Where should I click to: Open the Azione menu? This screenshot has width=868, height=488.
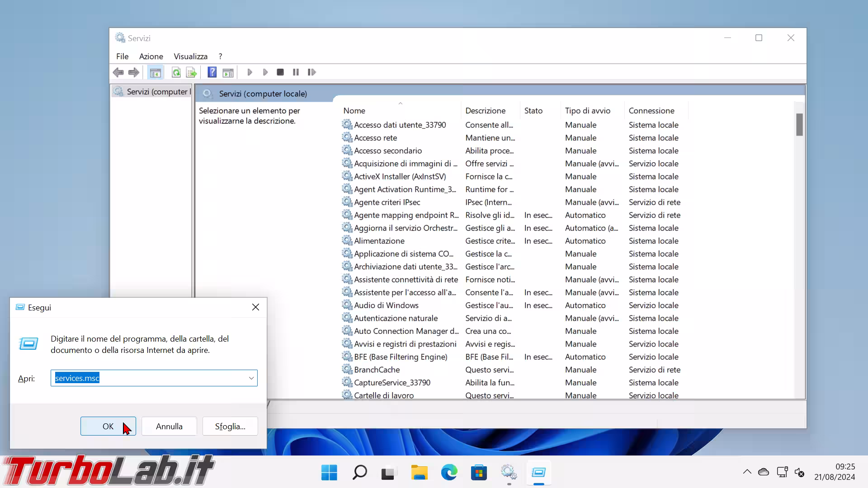(x=151, y=56)
